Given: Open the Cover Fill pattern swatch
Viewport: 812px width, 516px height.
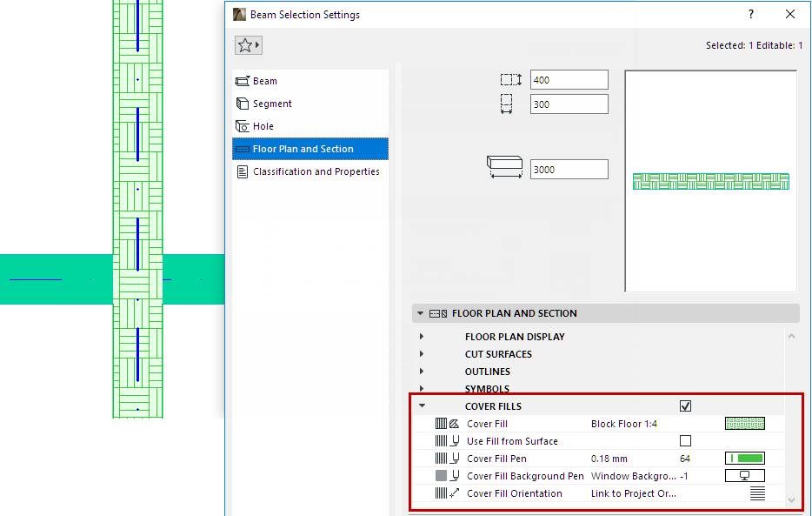Looking at the screenshot, I should coord(745,424).
